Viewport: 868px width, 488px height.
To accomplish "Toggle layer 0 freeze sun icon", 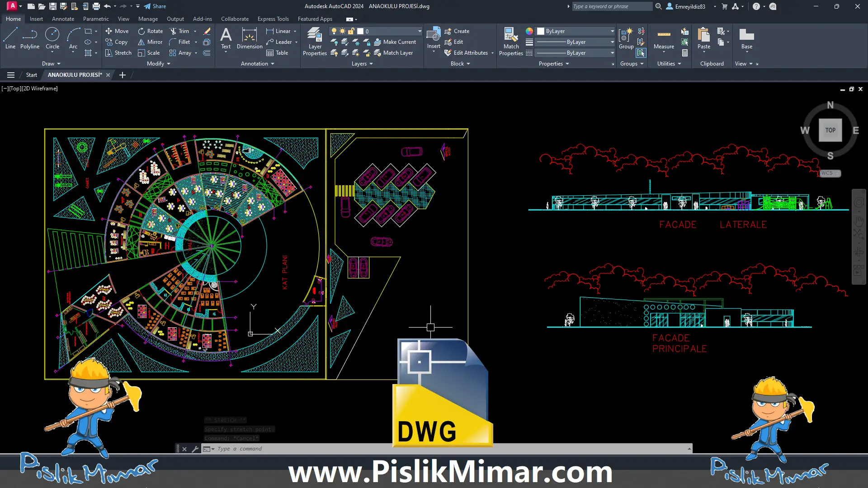I will (342, 31).
